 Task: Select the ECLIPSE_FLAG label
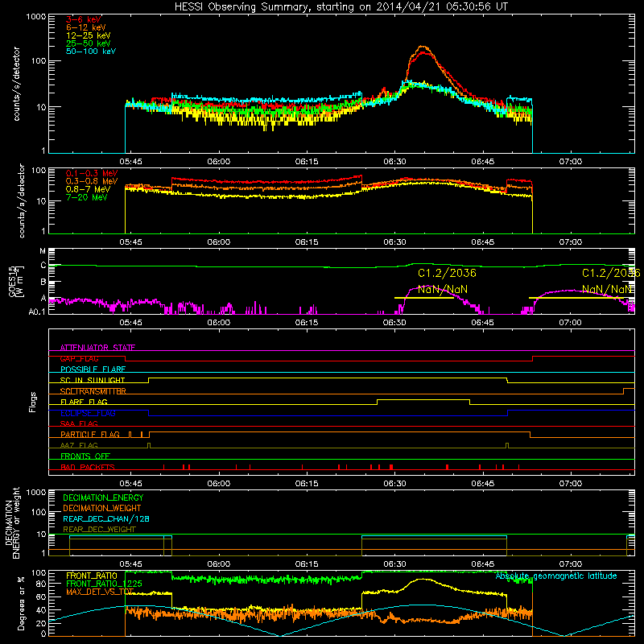pos(88,413)
